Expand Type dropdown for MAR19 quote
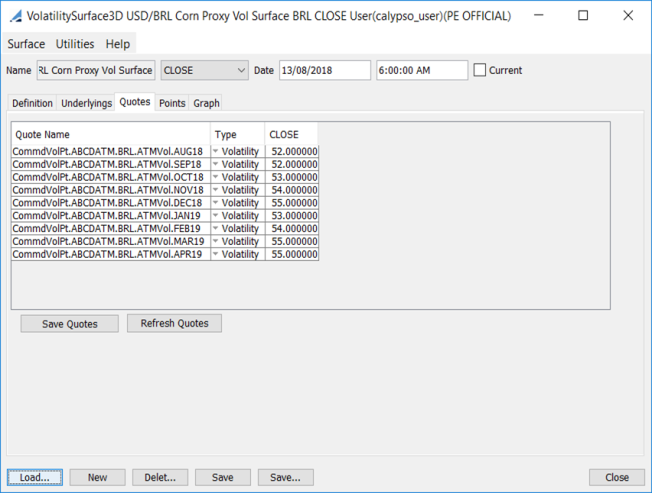The width and height of the screenshot is (652, 493). tap(215, 242)
